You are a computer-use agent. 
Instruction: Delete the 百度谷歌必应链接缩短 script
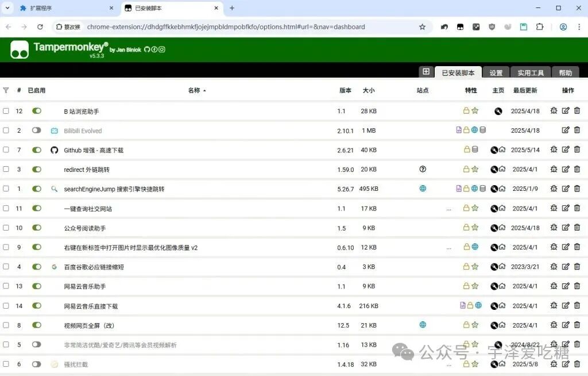click(x=577, y=267)
